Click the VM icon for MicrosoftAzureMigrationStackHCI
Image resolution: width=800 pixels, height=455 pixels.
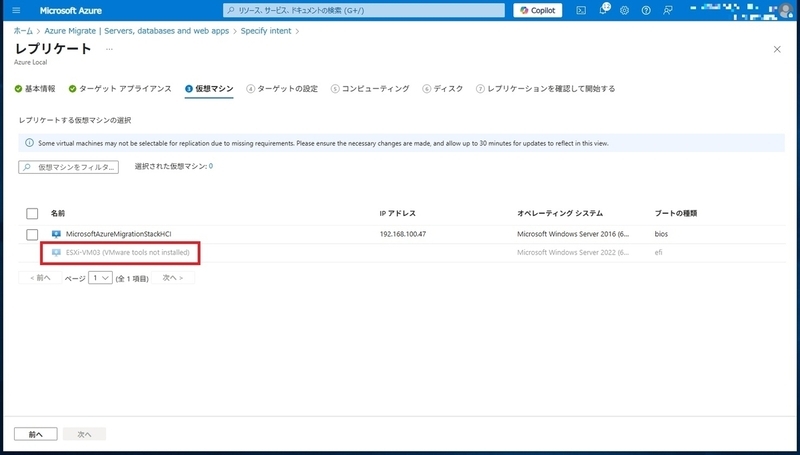(x=56, y=234)
